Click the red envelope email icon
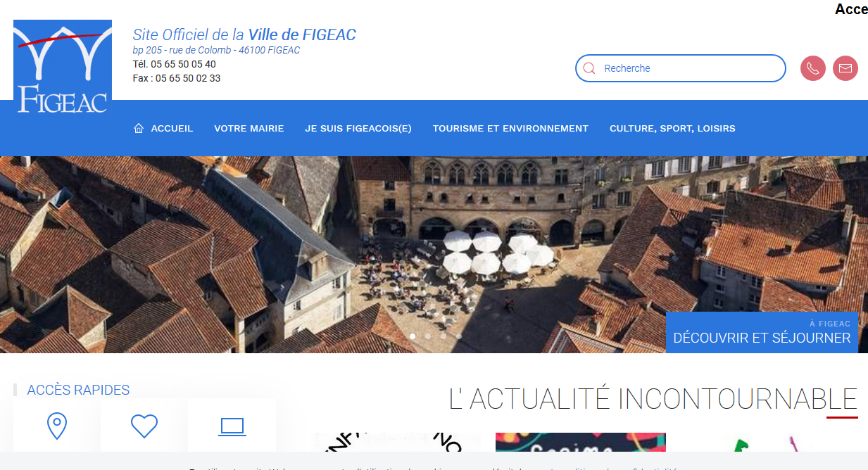The image size is (868, 470). click(x=845, y=68)
